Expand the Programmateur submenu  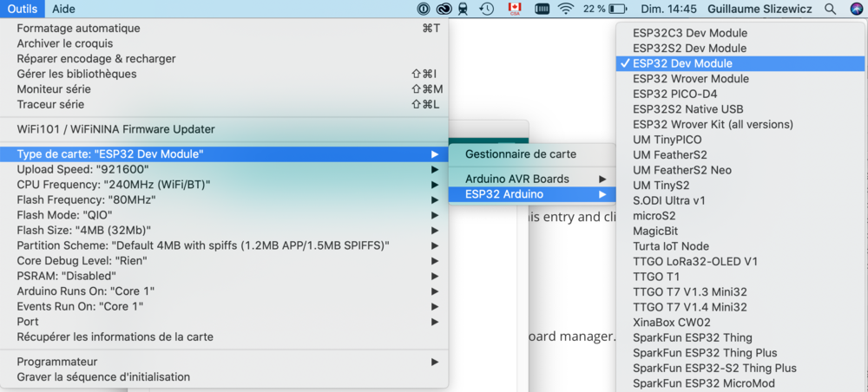pos(224,362)
